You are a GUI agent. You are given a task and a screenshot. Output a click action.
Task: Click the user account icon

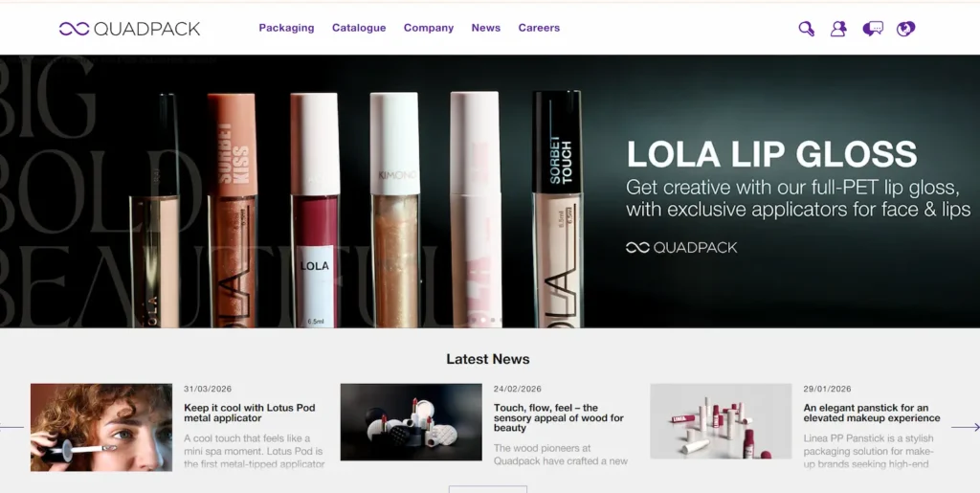click(x=838, y=29)
